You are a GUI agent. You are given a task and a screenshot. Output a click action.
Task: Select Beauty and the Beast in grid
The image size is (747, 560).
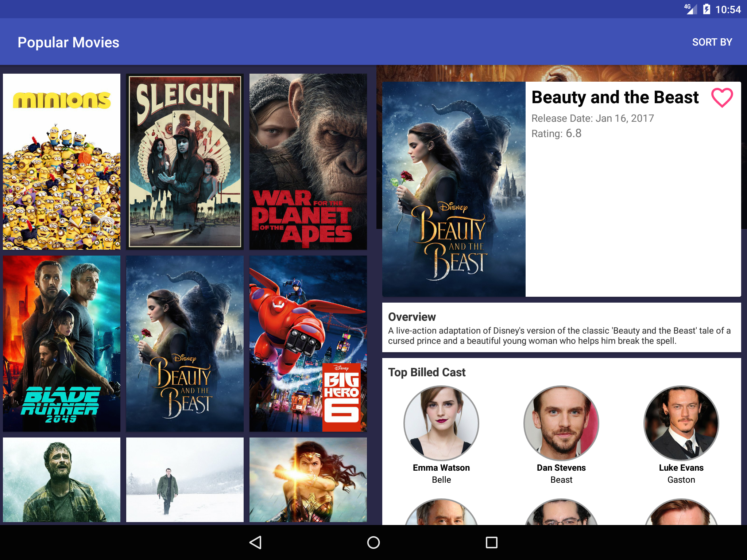click(185, 343)
